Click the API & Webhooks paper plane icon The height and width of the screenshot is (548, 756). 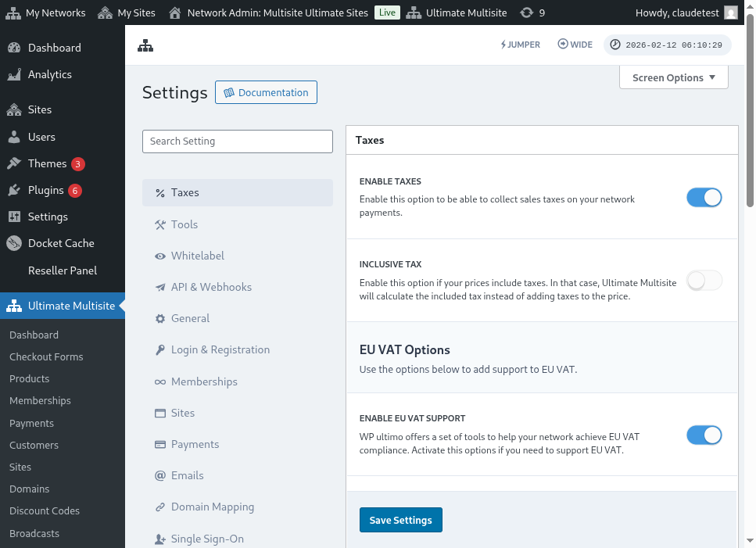160,287
